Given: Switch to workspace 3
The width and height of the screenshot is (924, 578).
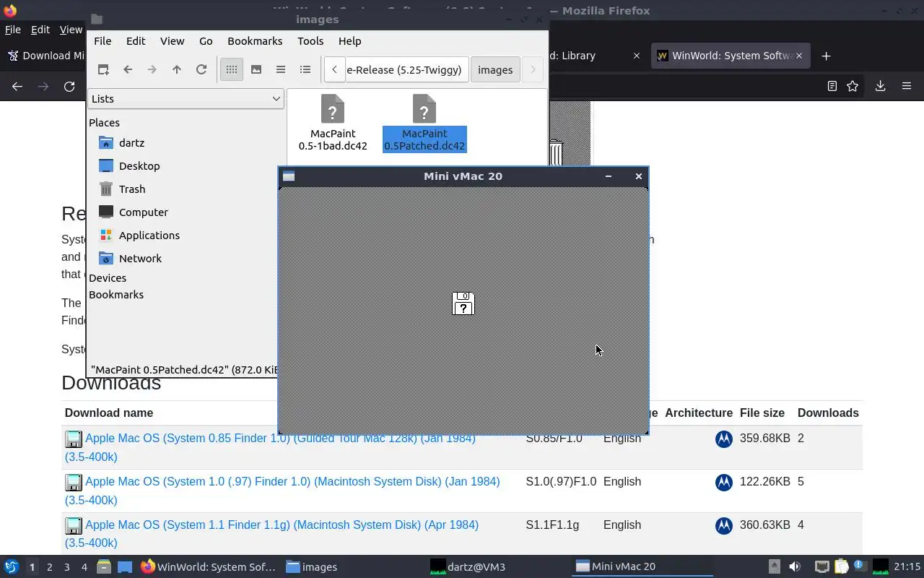Looking at the screenshot, I should click(66, 567).
